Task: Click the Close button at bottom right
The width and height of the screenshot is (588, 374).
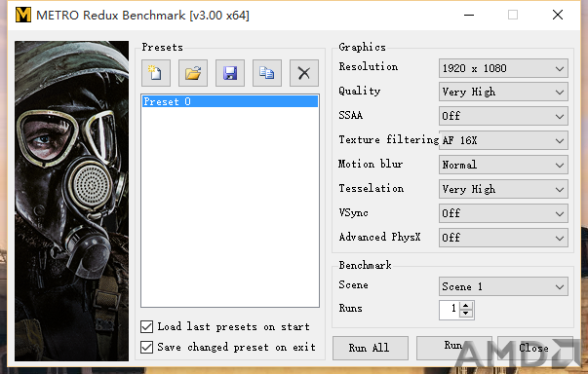Action: pos(534,348)
